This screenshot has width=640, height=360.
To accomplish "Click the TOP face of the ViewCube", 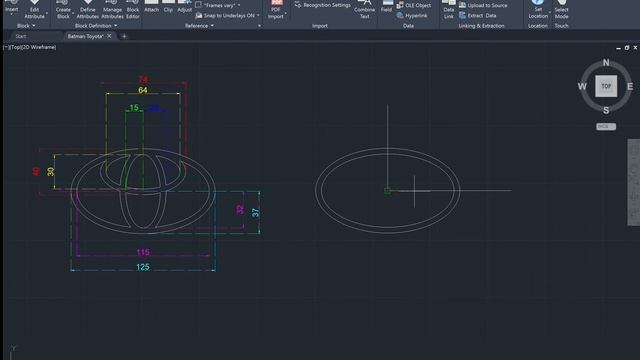I will 606,86.
